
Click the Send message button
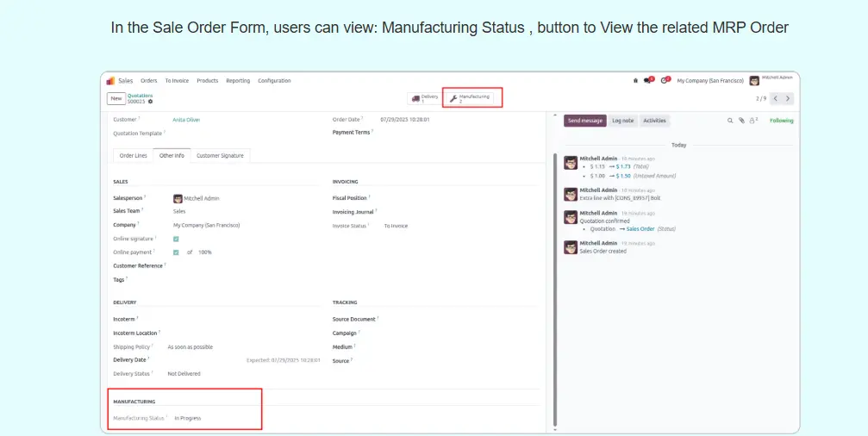[x=585, y=121]
